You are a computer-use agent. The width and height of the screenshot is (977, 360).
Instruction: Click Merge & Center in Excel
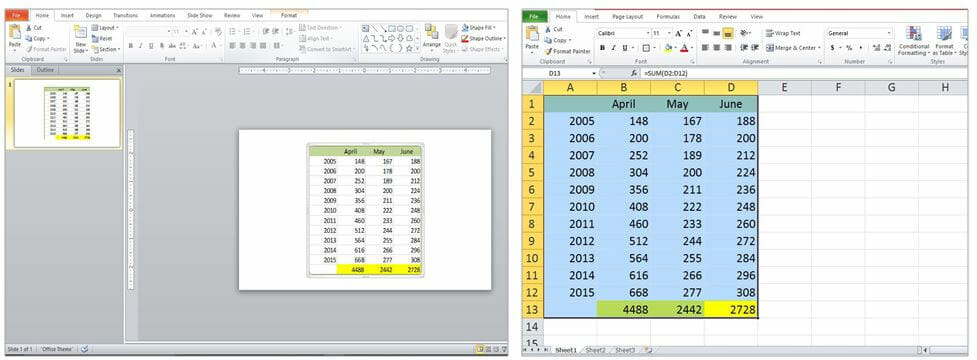pyautogui.click(x=793, y=48)
